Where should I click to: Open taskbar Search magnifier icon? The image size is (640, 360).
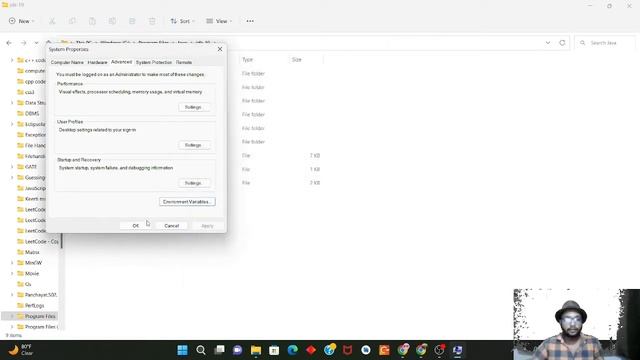click(201, 350)
